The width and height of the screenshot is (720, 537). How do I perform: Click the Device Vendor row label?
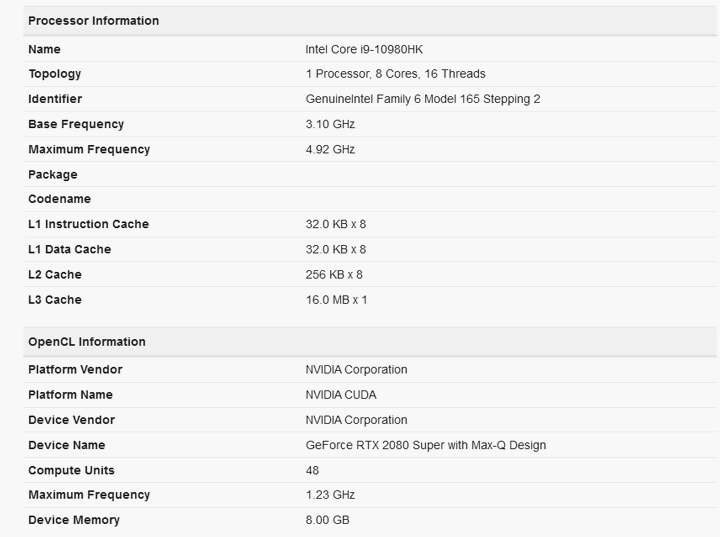pos(71,420)
